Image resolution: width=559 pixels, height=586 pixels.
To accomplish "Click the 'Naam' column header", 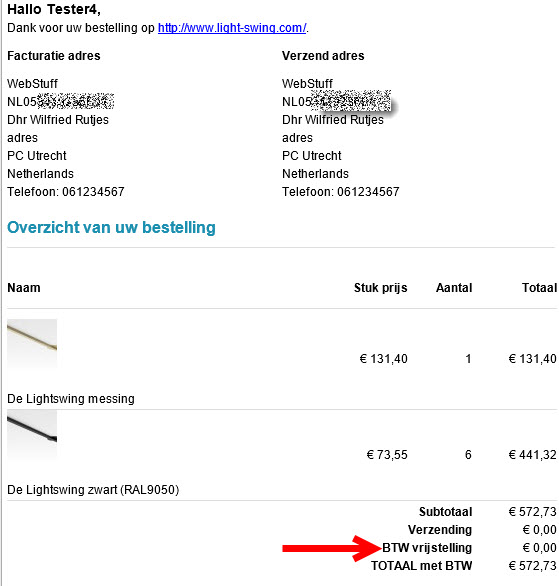I will 24,288.
